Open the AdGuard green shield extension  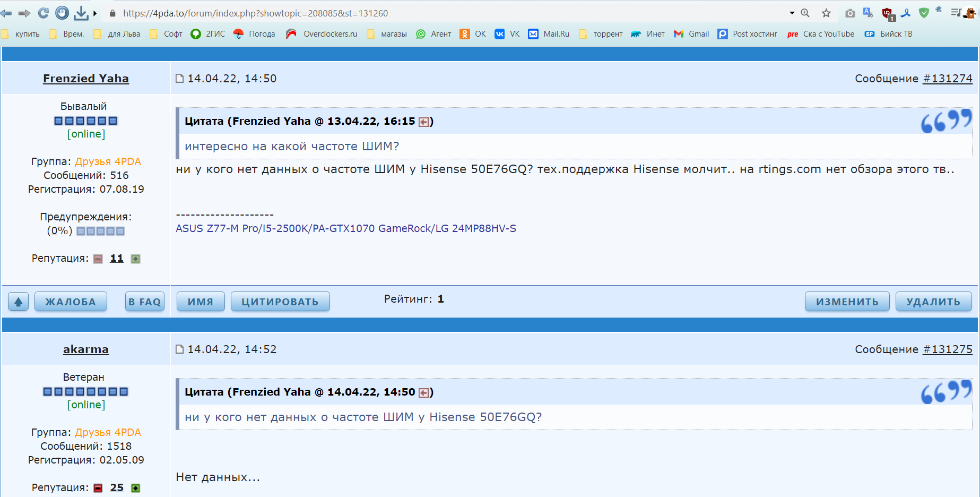coord(924,13)
